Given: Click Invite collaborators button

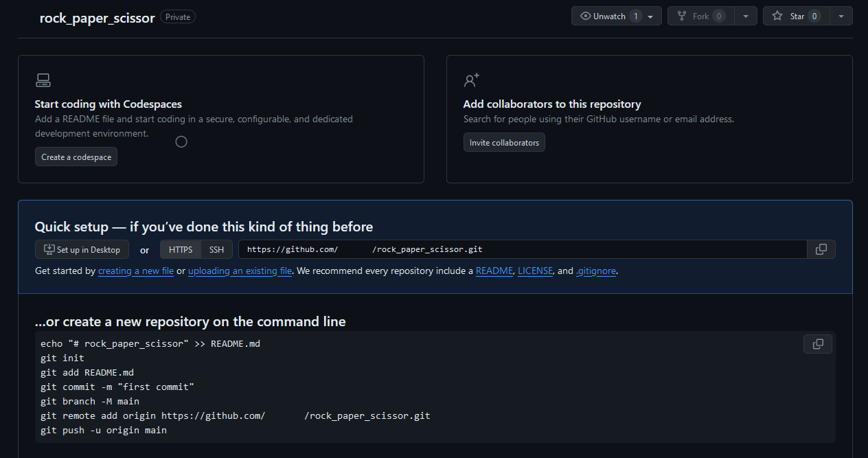Looking at the screenshot, I should 504,142.
